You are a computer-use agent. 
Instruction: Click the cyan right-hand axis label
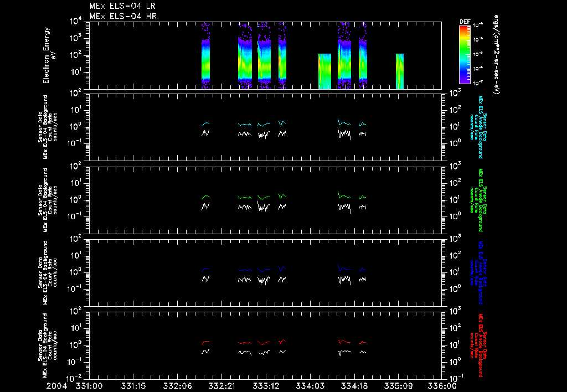(x=478, y=127)
